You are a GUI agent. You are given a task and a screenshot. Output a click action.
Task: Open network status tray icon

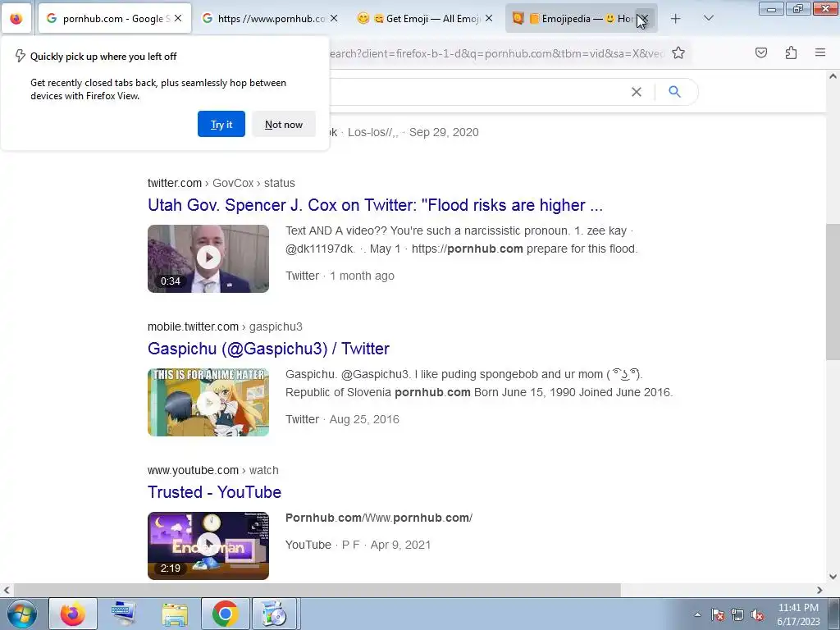pos(737,614)
